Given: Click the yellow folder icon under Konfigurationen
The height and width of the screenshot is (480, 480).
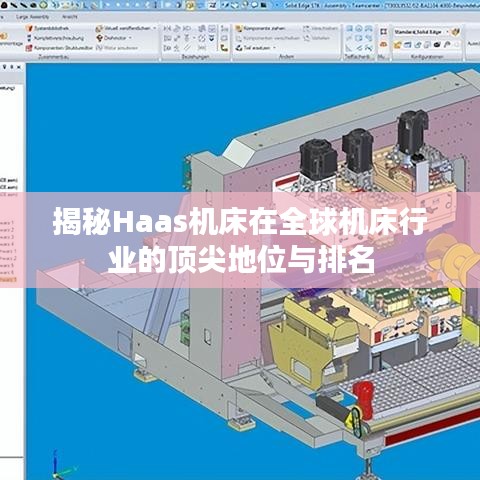Looking at the screenshot, I should pyautogui.click(x=397, y=45).
